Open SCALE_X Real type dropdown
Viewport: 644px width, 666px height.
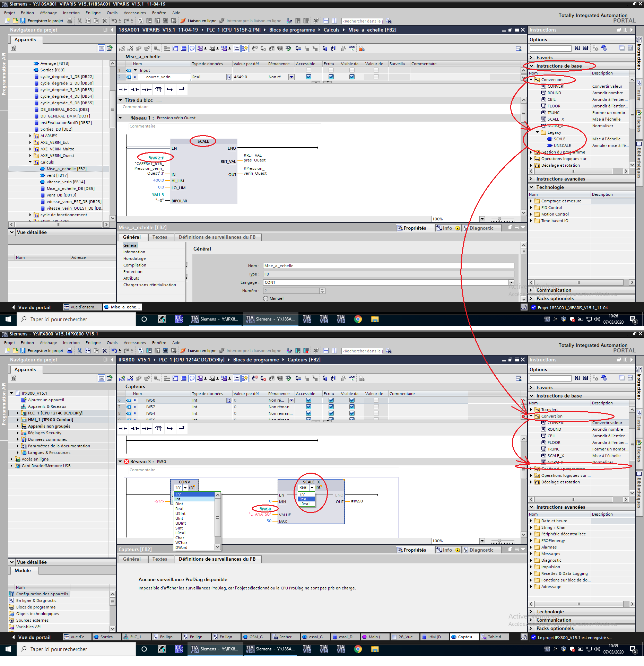coord(312,488)
